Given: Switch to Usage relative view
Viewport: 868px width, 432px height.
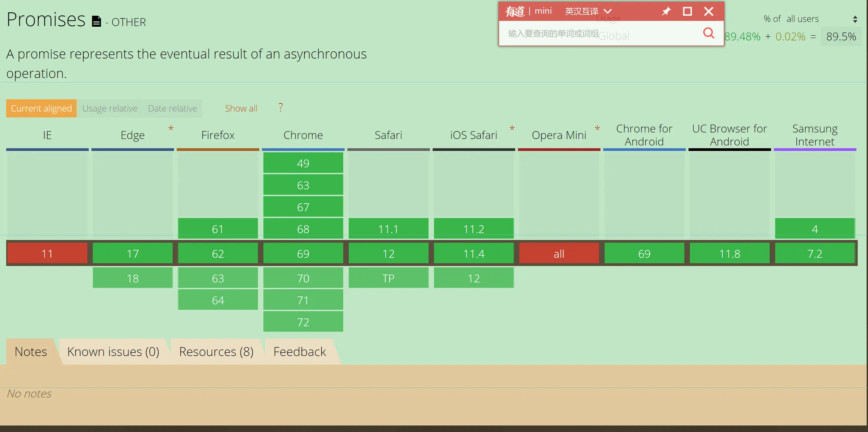Looking at the screenshot, I should pos(110,109).
